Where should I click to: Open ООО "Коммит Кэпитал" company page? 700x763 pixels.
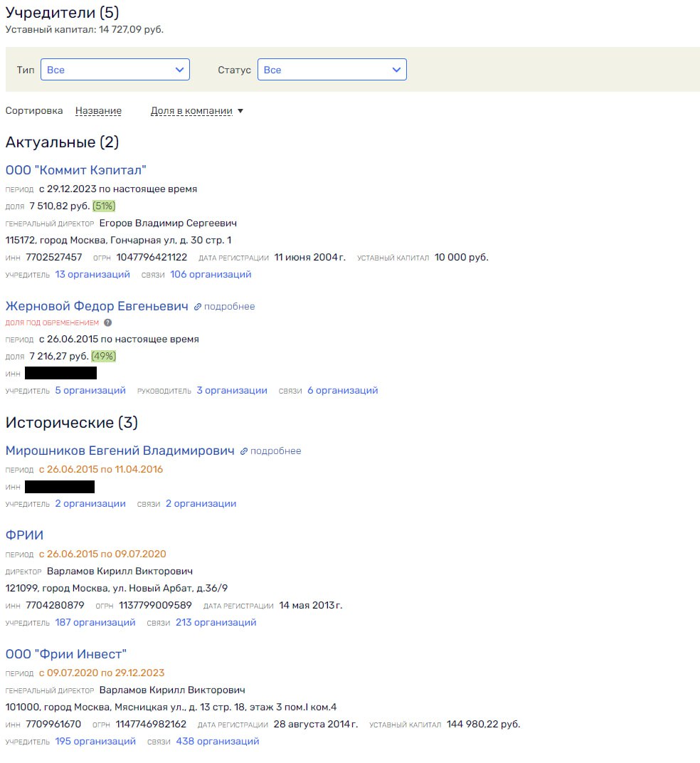point(76,170)
